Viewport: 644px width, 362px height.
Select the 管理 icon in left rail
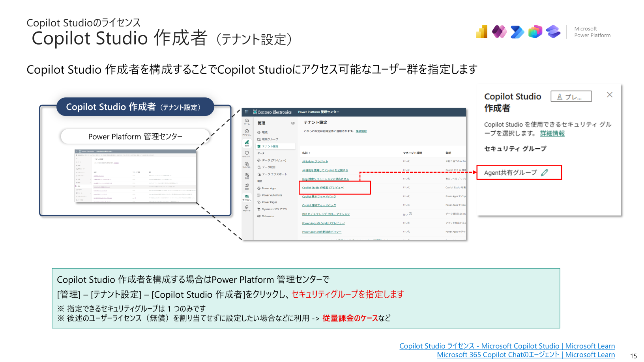(247, 143)
